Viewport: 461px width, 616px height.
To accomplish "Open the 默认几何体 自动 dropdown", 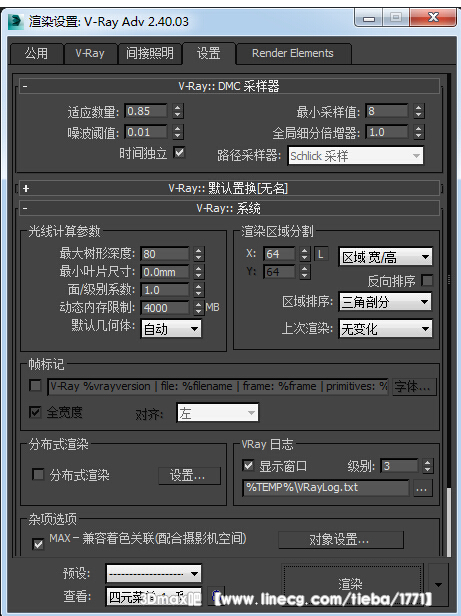I will (171, 329).
